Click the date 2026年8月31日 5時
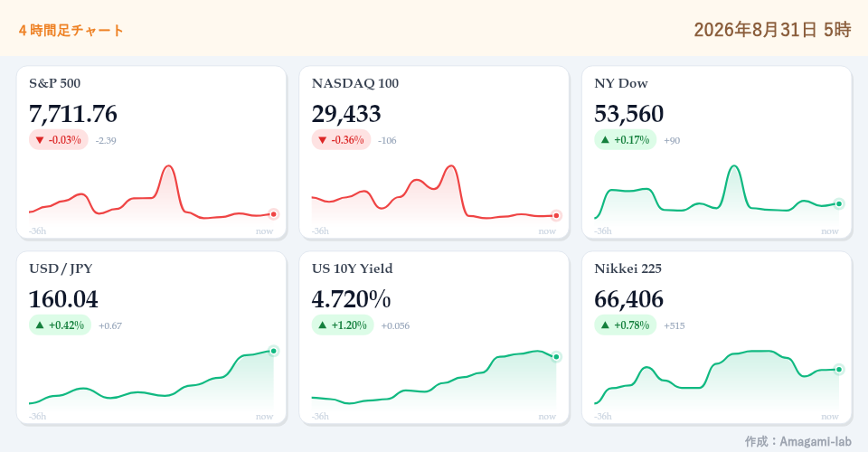The image size is (868, 452). point(772,30)
